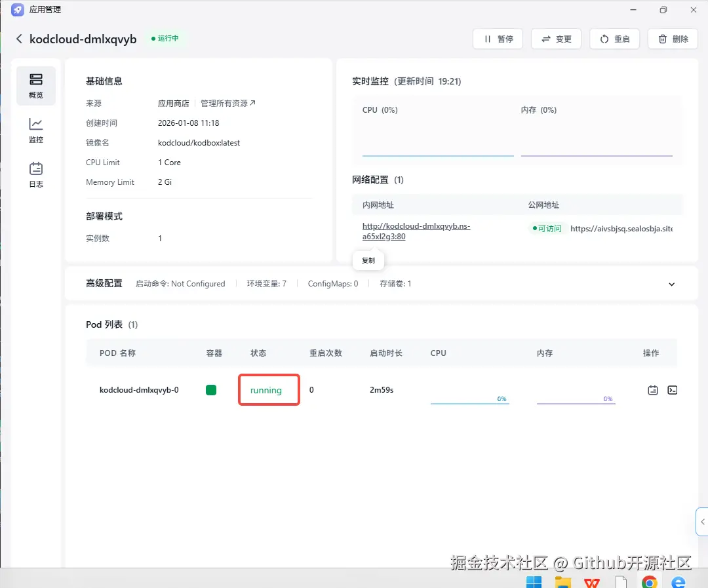The image size is (708, 588).
Task: Click image name kodcloud/kodbox:latest
Action: tap(199, 143)
